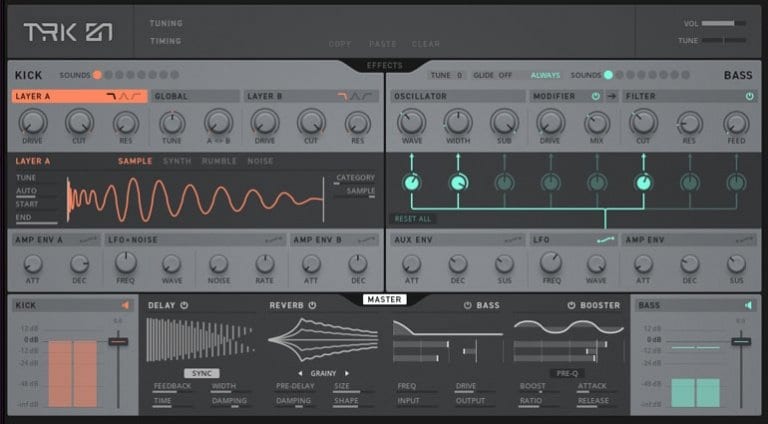The height and width of the screenshot is (424, 768).
Task: Click the PASTE button
Action: pyautogui.click(x=383, y=44)
